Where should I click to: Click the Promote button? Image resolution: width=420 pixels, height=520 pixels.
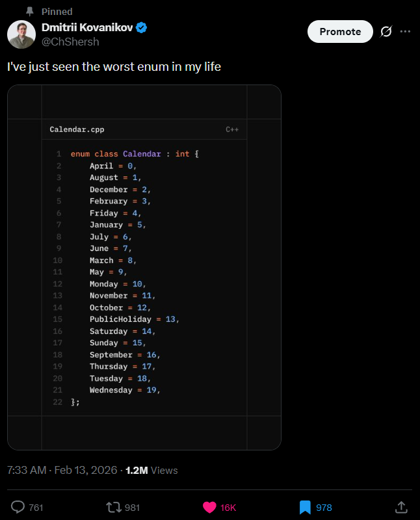[x=340, y=31]
